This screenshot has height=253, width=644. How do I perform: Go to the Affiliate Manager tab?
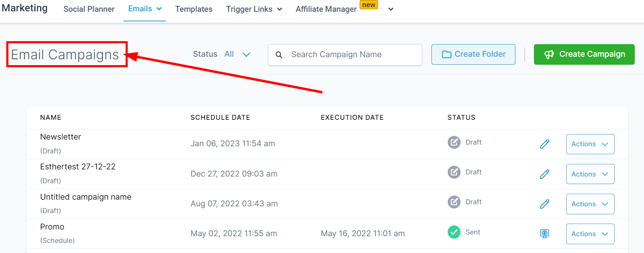[326, 9]
